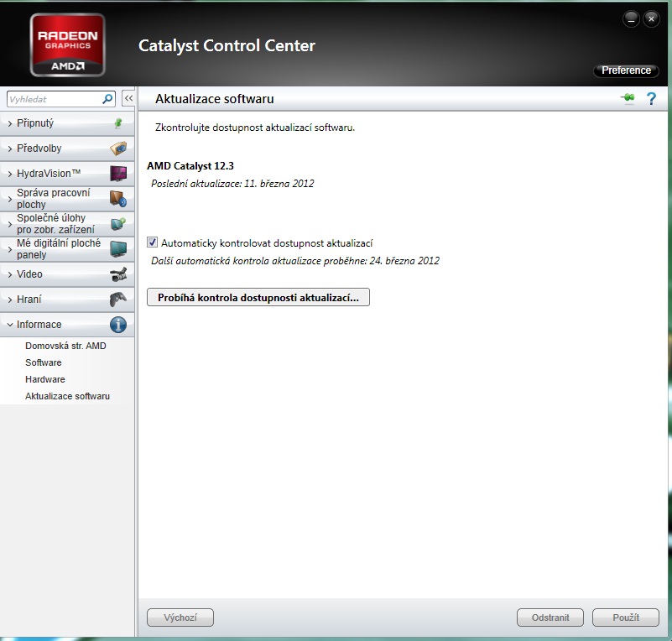Select the Software info item
This screenshot has width=672, height=641.
pyautogui.click(x=44, y=362)
